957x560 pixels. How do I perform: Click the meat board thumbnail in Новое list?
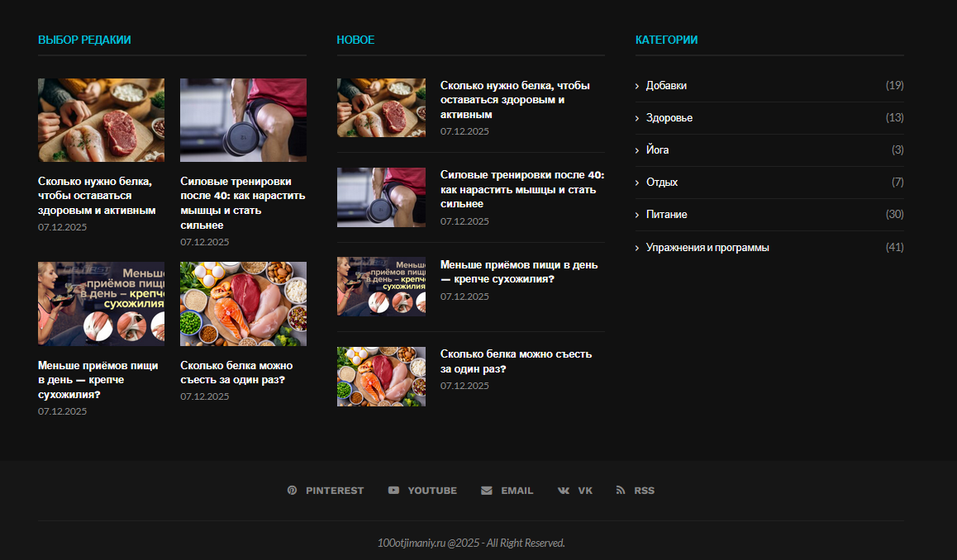coord(382,108)
